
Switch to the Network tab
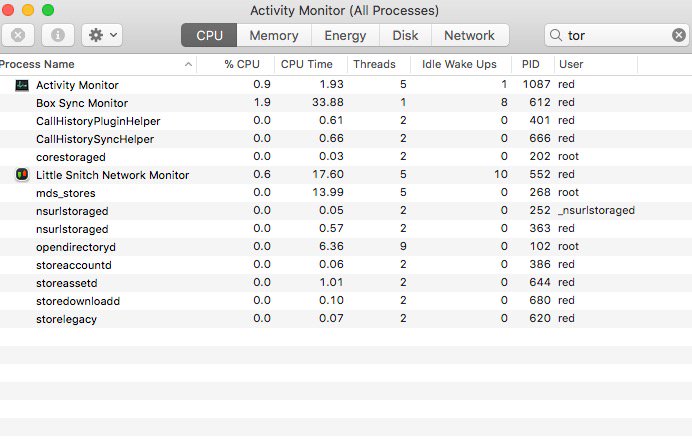point(470,35)
